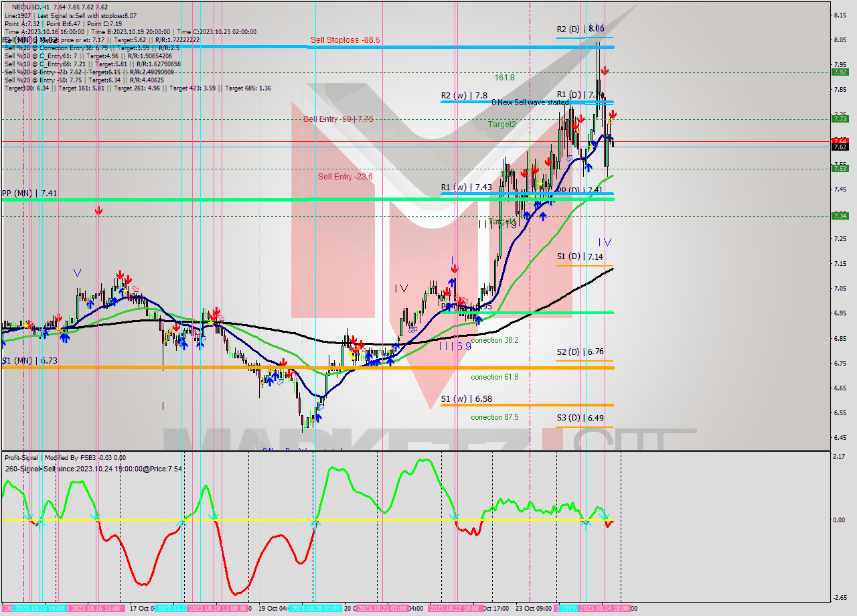Click the -2.65 indicator scale value
This screenshot has width=857, height=616.
(840, 598)
